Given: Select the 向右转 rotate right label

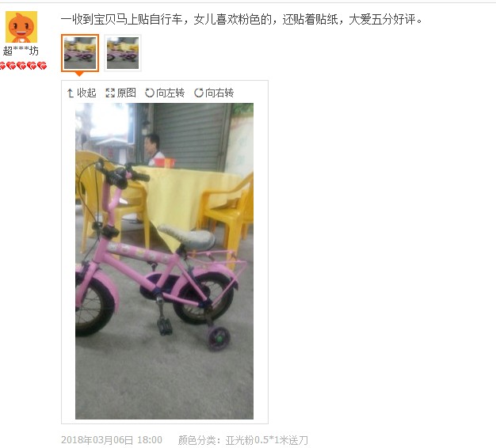Looking at the screenshot, I should 219,93.
